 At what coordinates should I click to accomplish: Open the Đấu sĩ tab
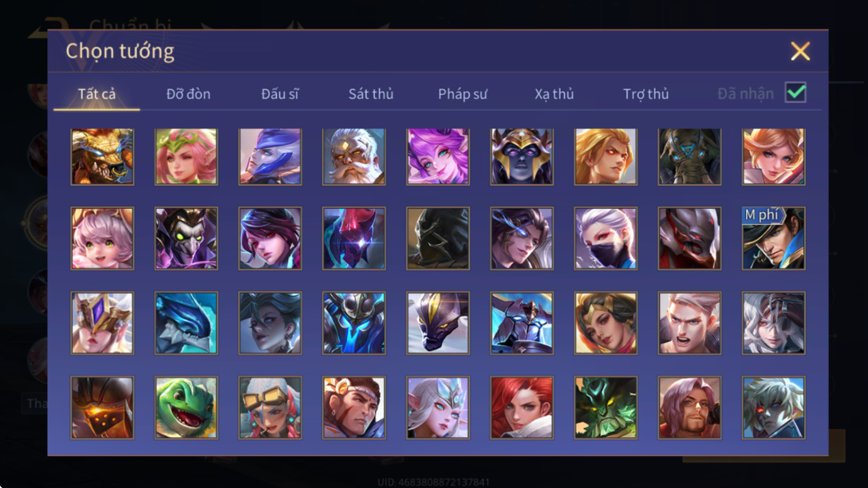(279, 94)
